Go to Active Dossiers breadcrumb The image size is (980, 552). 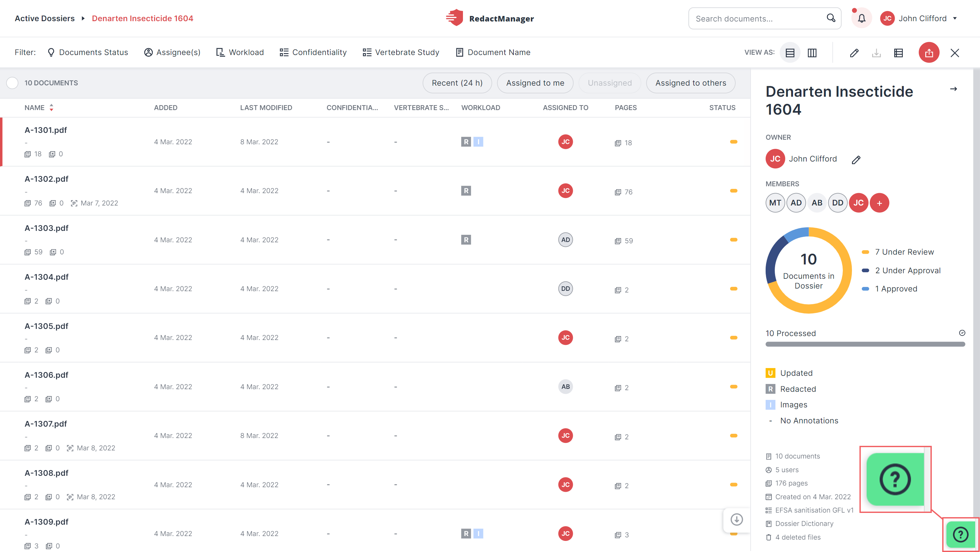click(45, 18)
